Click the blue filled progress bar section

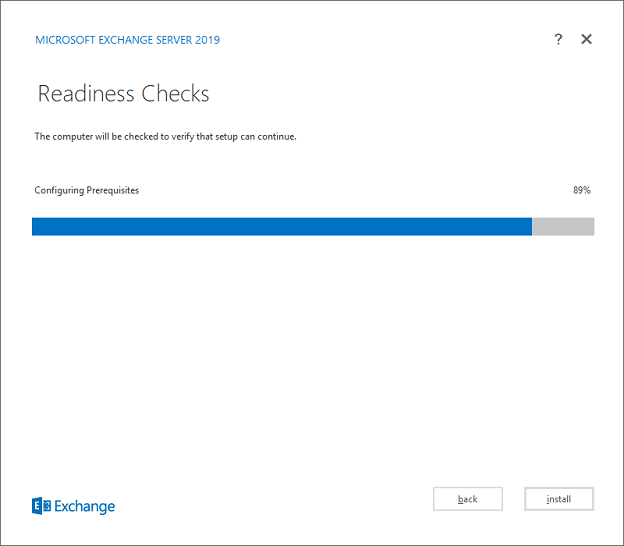281,227
